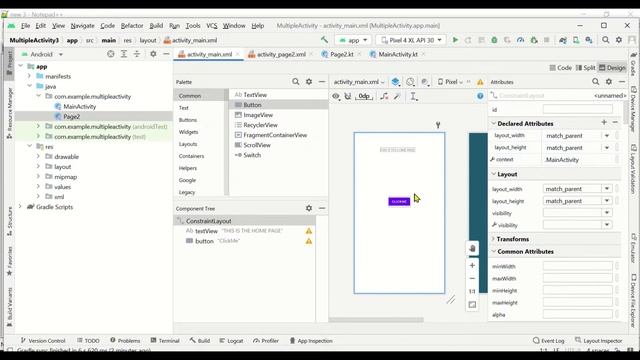Toggle autoconnect magnet icon
The height and width of the screenshot is (360, 640).
tap(348, 96)
